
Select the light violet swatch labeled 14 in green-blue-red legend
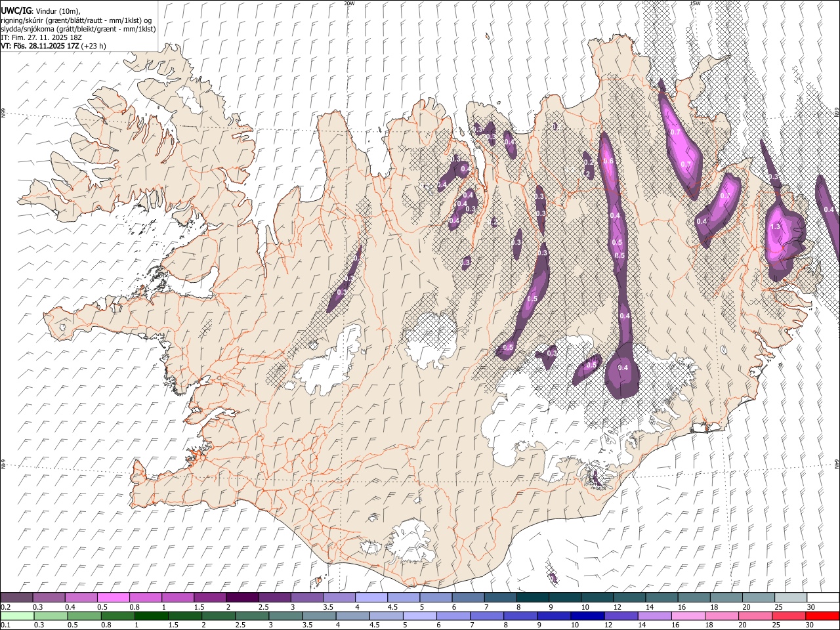655,616
